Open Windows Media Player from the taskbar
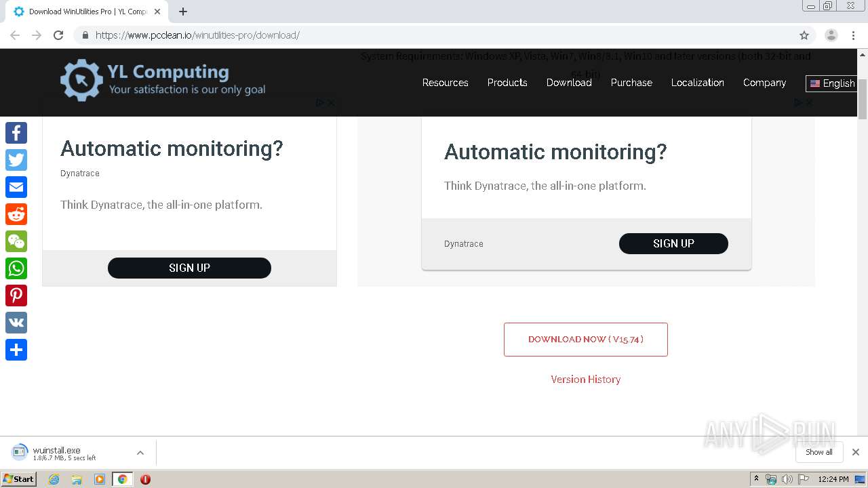The width and height of the screenshot is (868, 488). 100,479
